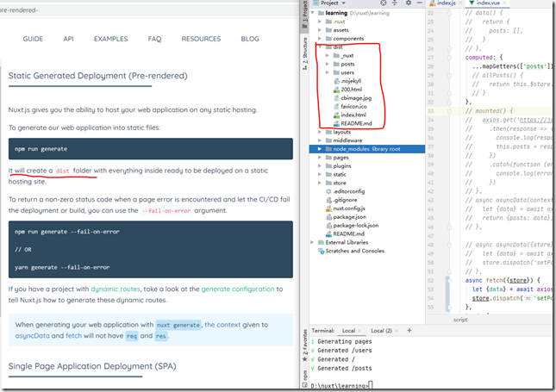Collapse the learning root folder

[313, 13]
